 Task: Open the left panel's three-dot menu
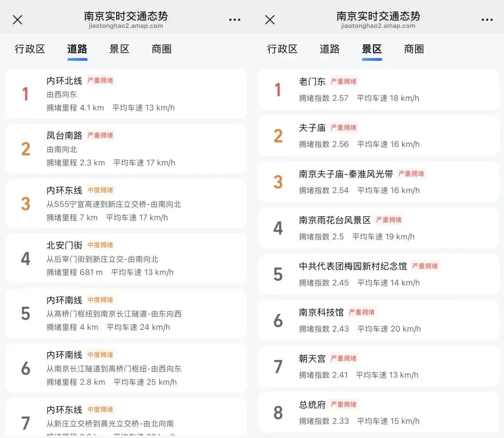(235, 20)
